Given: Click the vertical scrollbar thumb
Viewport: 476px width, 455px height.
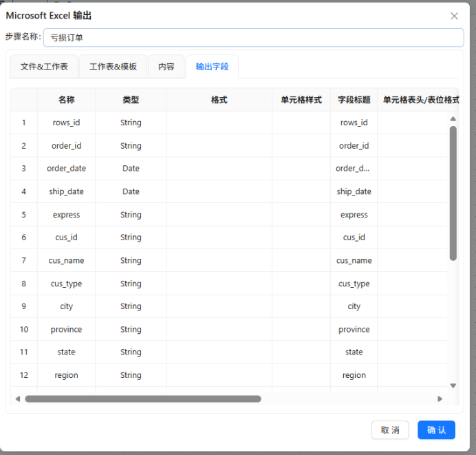Looking at the screenshot, I should pyautogui.click(x=453, y=193).
